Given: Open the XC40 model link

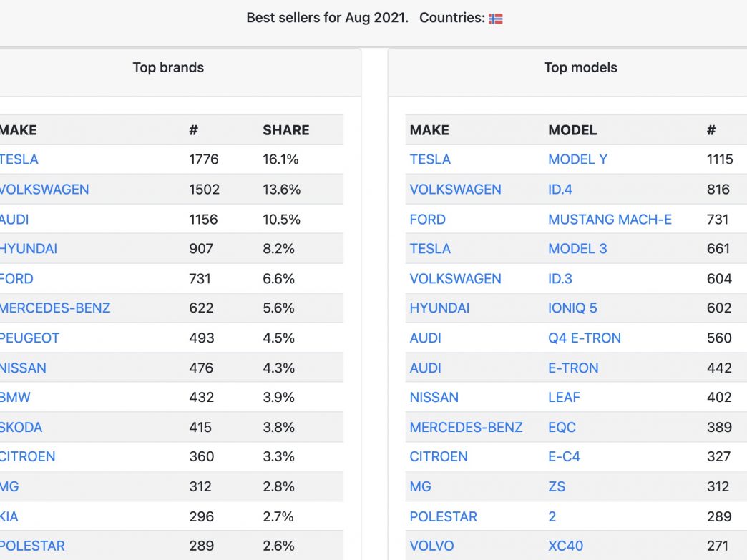Looking at the screenshot, I should (565, 546).
